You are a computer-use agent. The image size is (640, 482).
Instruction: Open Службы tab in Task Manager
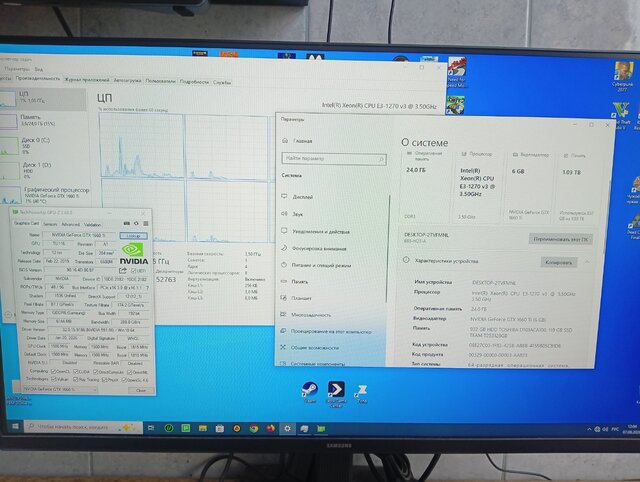[x=222, y=82]
